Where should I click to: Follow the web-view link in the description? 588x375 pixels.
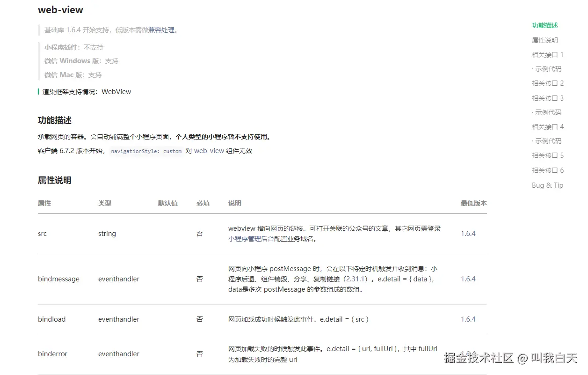[x=209, y=151]
